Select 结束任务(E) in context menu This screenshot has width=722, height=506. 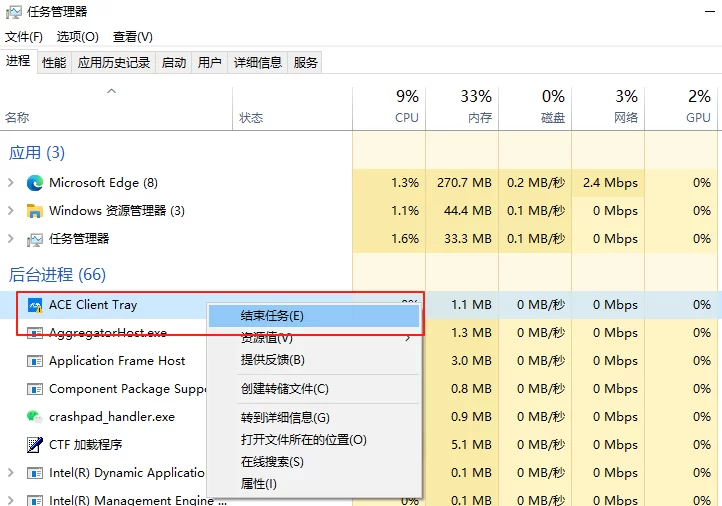(x=272, y=316)
